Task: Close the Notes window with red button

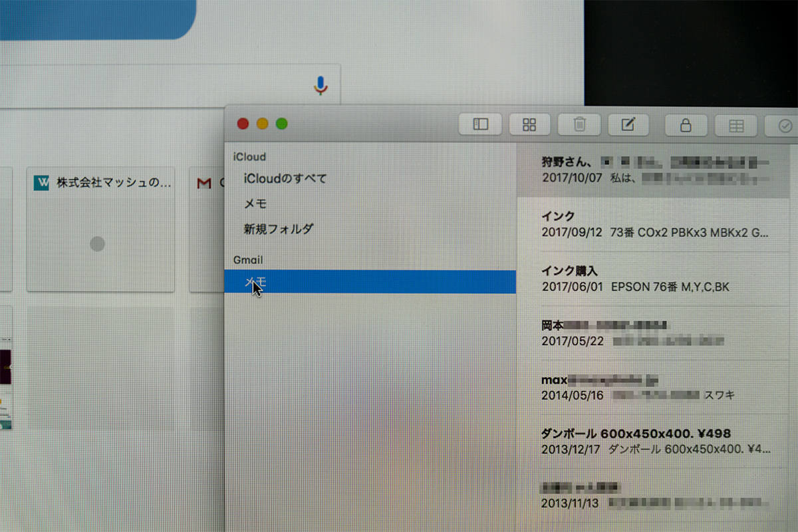Action: coord(243,124)
